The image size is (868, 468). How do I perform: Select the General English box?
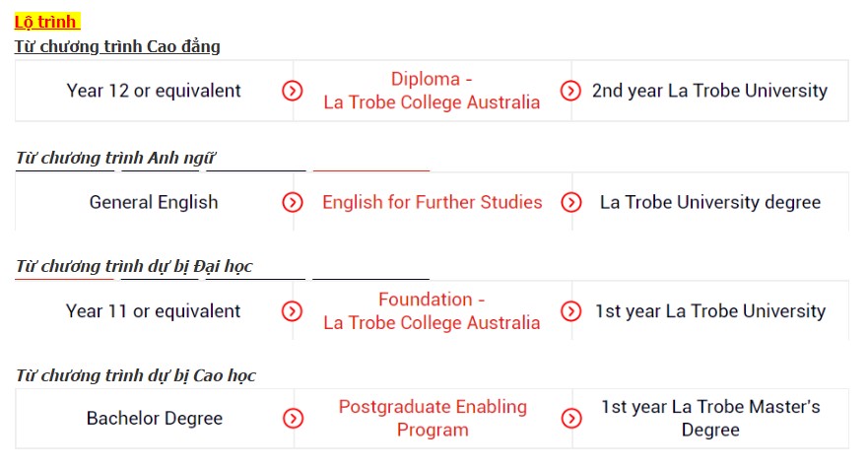(x=154, y=202)
